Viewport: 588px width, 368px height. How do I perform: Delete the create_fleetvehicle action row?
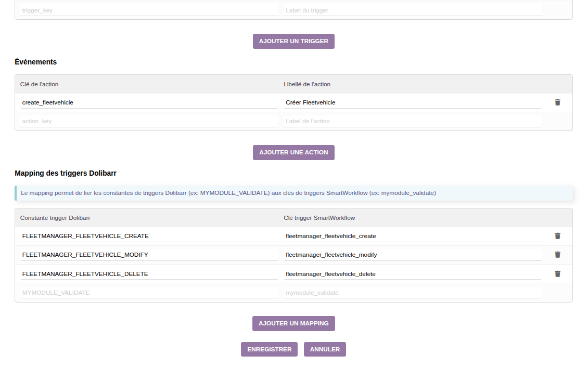pos(557,102)
